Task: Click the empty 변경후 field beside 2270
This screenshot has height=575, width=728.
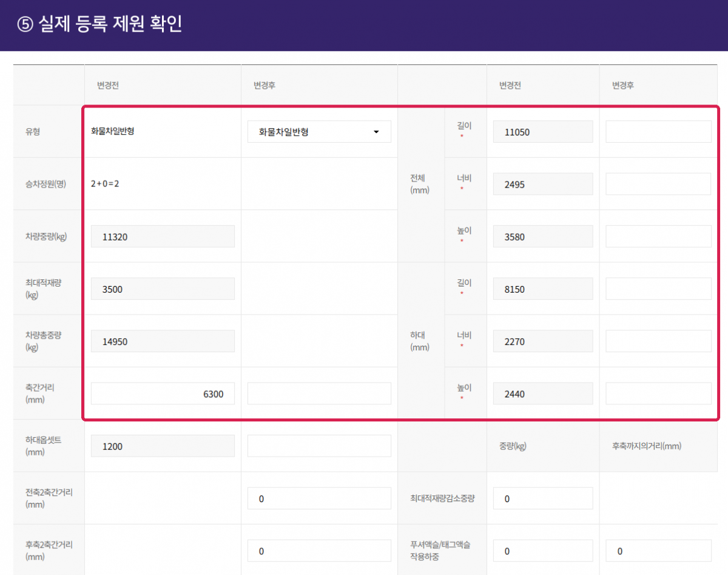Action: [658, 341]
